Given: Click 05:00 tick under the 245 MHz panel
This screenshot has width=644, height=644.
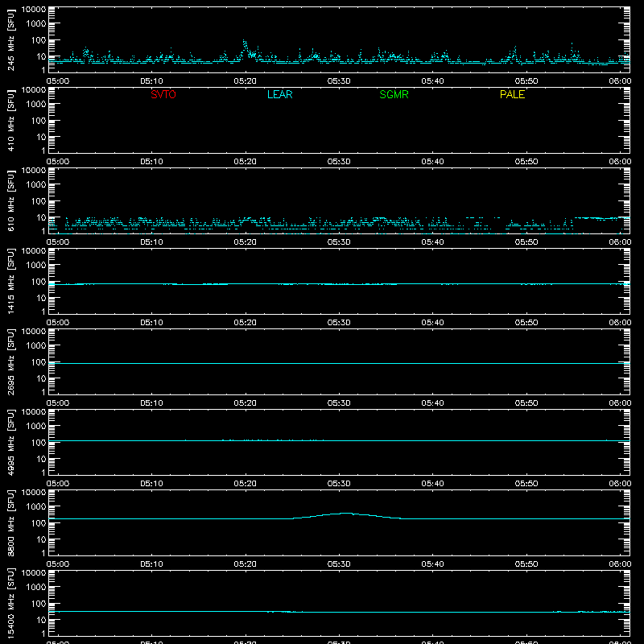Looking at the screenshot, I should 58,81.
